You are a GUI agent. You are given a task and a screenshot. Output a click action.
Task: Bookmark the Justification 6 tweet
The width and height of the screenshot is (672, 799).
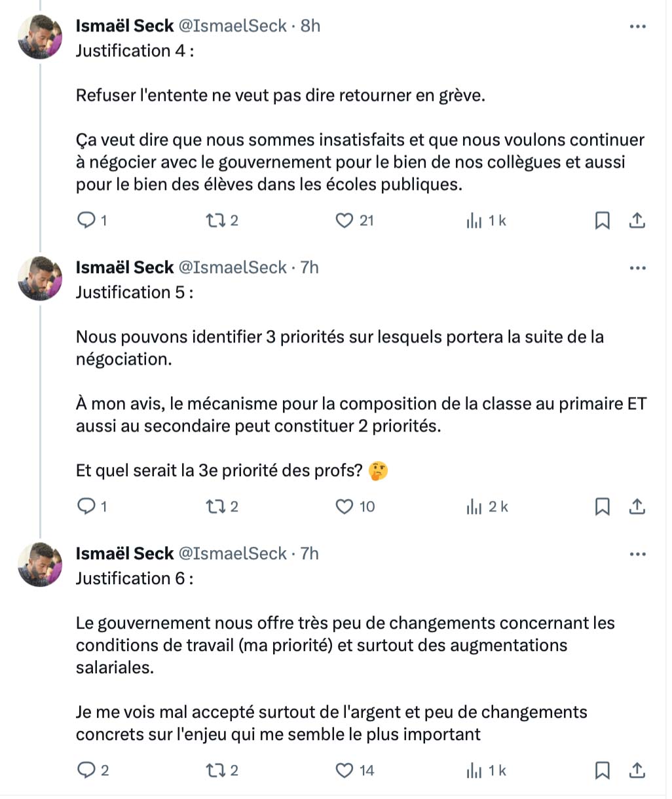pyautogui.click(x=602, y=770)
